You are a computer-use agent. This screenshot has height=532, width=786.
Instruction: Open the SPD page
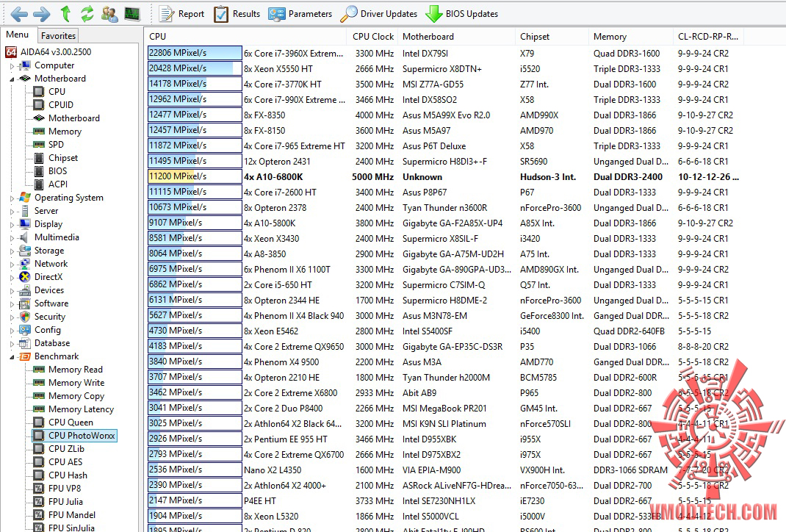[x=56, y=145]
